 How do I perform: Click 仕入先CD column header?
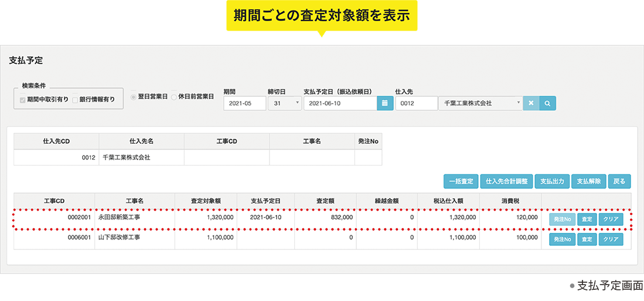pos(56,141)
